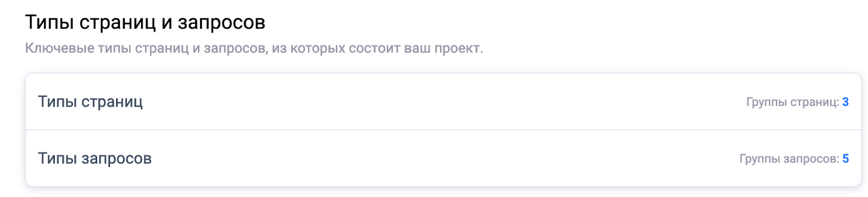Viewport: 868px width, 197px height.
Task: Select the "Группы страниц:" label
Action: pos(793,102)
